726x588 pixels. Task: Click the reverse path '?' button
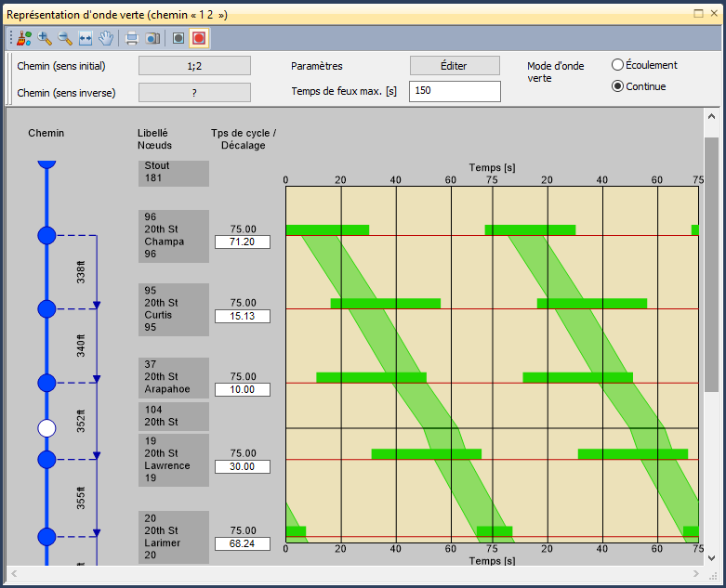point(194,93)
